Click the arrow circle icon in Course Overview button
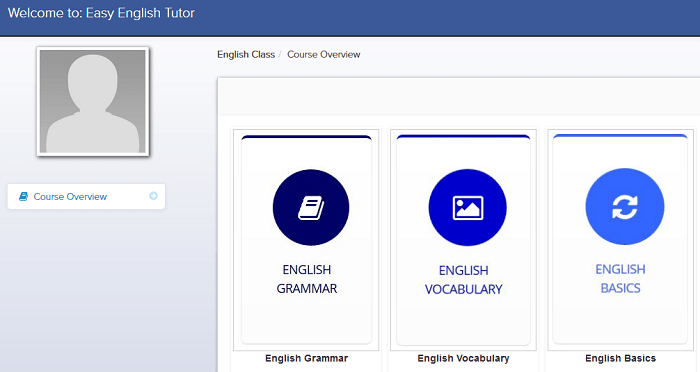Viewport: 700px width, 372px height. [153, 196]
